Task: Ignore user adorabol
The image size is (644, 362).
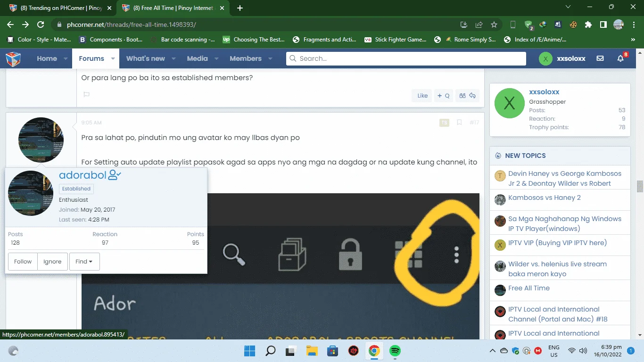Action: (52, 262)
